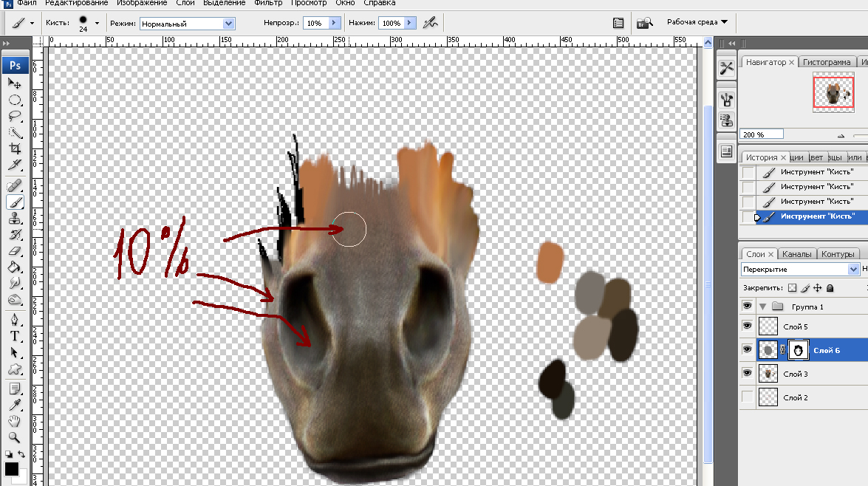Select the Zoom magnifier tool

(x=15, y=437)
